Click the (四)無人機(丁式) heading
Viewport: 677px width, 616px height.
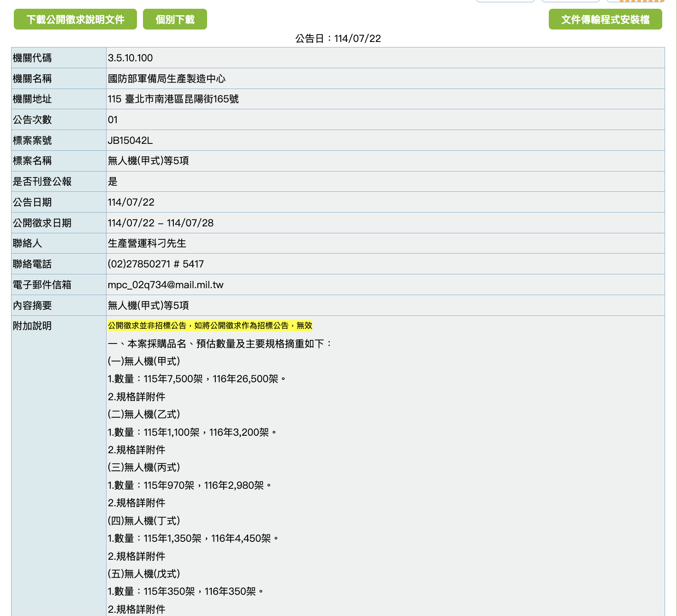click(x=144, y=521)
